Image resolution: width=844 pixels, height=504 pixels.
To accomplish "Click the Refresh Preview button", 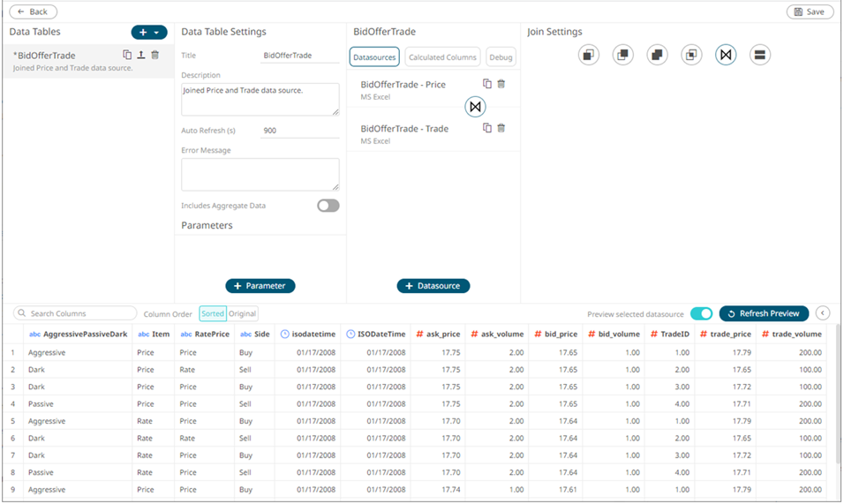I will pos(764,313).
